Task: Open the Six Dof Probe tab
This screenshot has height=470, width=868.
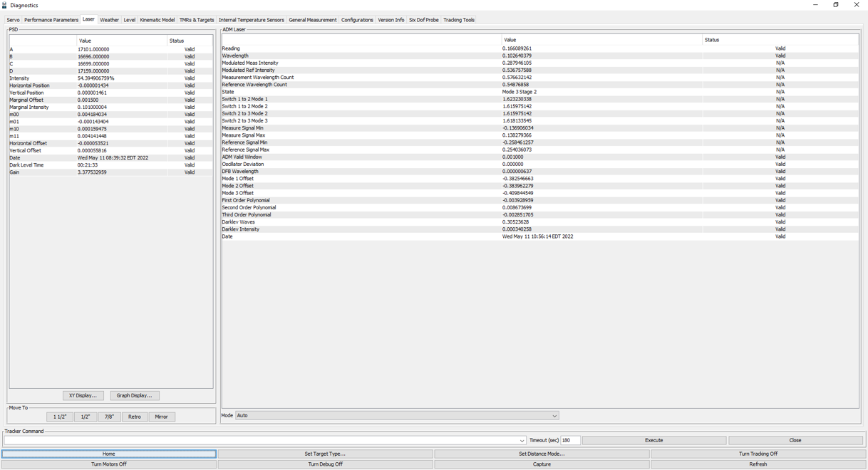Action: [423, 20]
